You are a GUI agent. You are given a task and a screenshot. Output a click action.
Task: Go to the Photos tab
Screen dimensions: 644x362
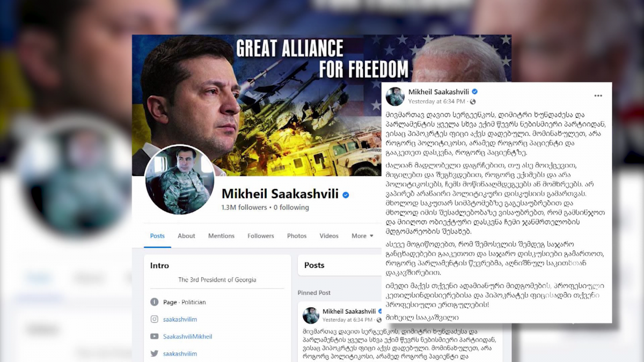[297, 236]
